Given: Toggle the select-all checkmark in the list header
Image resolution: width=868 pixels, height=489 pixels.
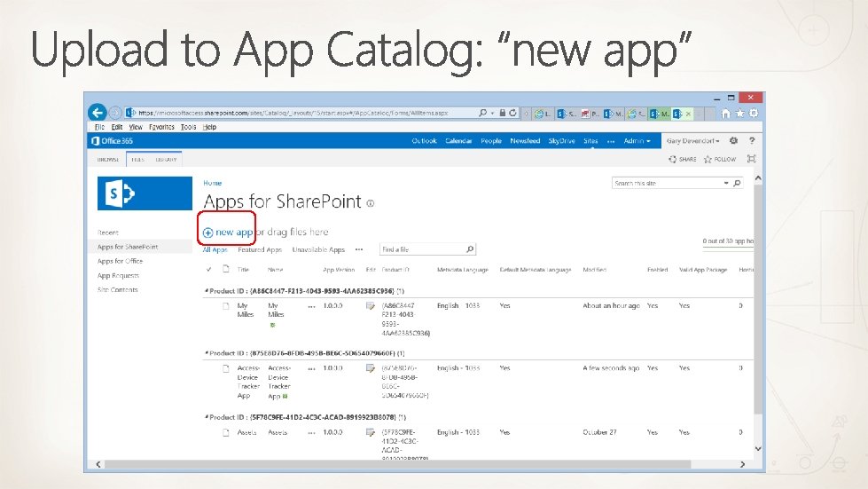Looking at the screenshot, I should click(208, 270).
